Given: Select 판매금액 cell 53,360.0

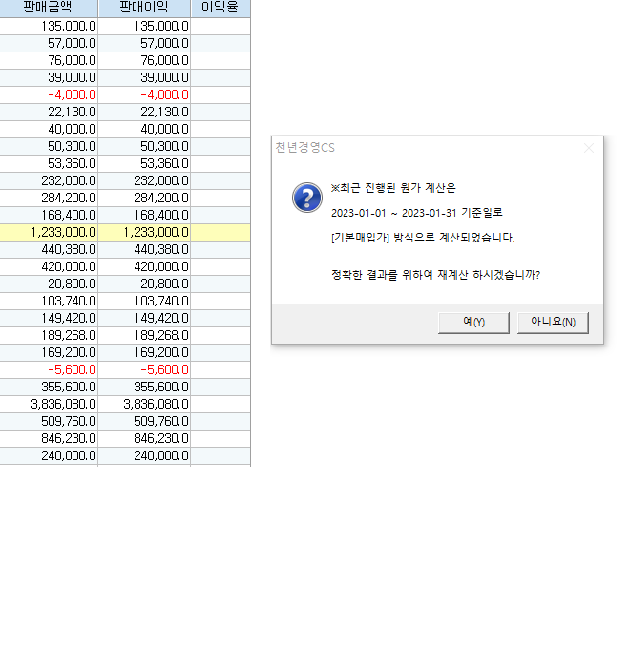Looking at the screenshot, I should [49, 163].
